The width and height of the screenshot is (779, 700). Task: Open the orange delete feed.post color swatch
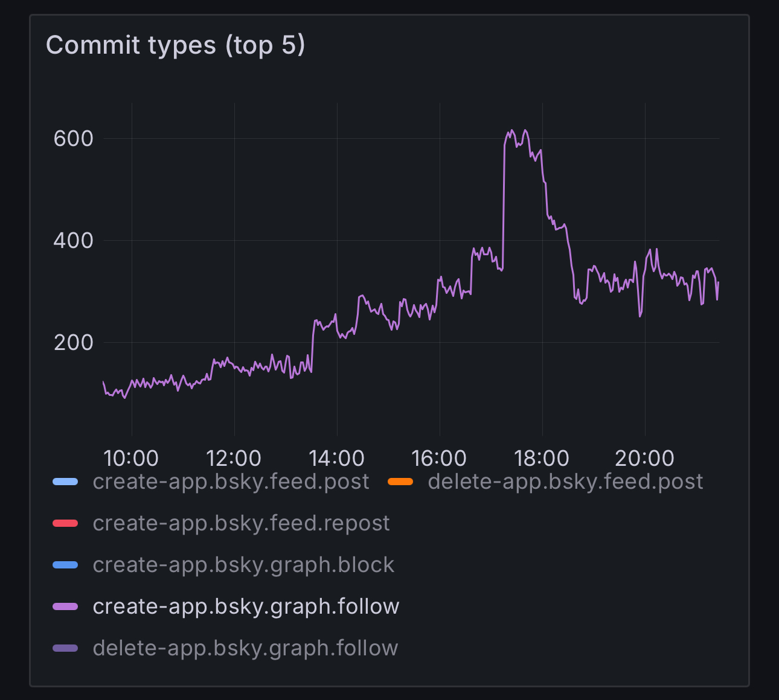[x=400, y=482]
